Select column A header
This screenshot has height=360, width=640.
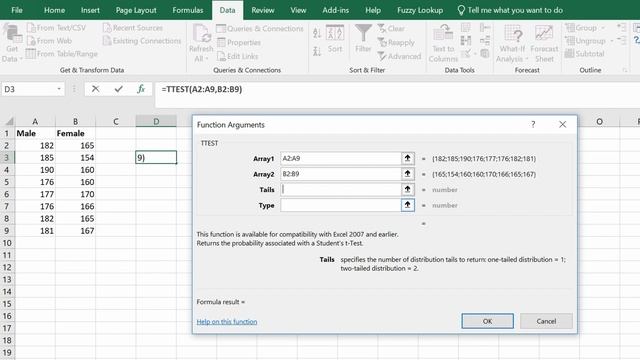coord(35,121)
